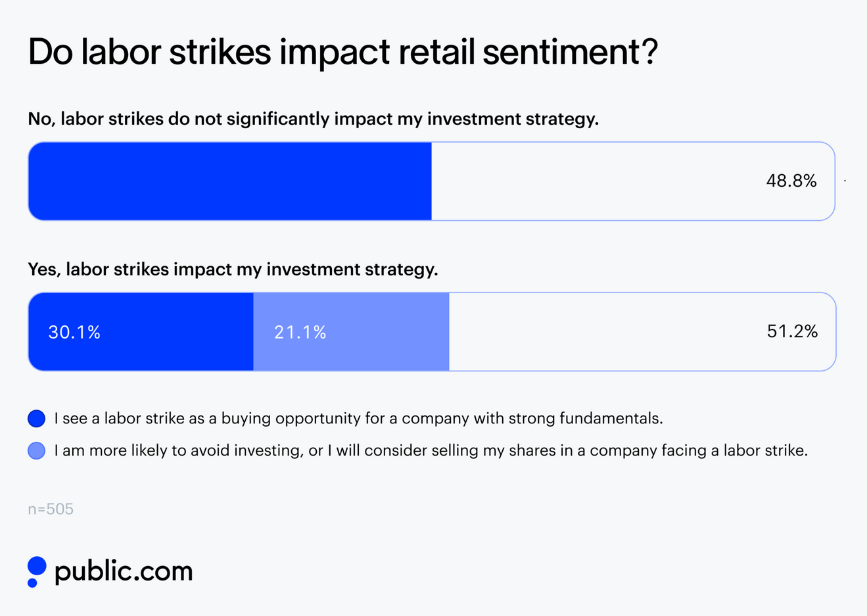
Task: Click the 51.2% percentage label
Action: click(792, 331)
